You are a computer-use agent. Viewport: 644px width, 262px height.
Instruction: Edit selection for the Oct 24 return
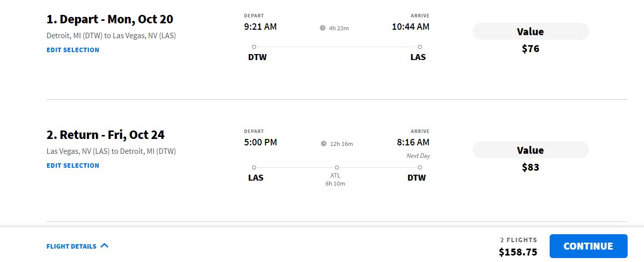(73, 165)
